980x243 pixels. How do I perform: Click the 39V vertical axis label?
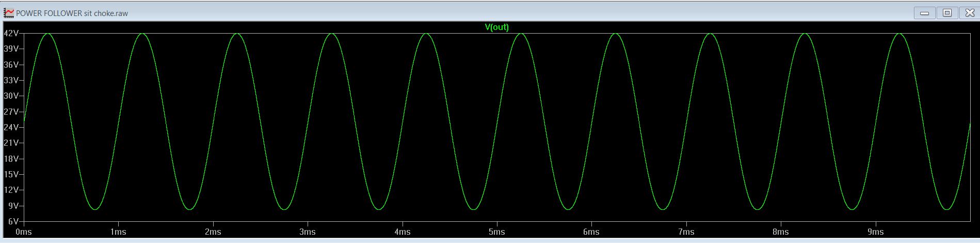click(x=11, y=49)
